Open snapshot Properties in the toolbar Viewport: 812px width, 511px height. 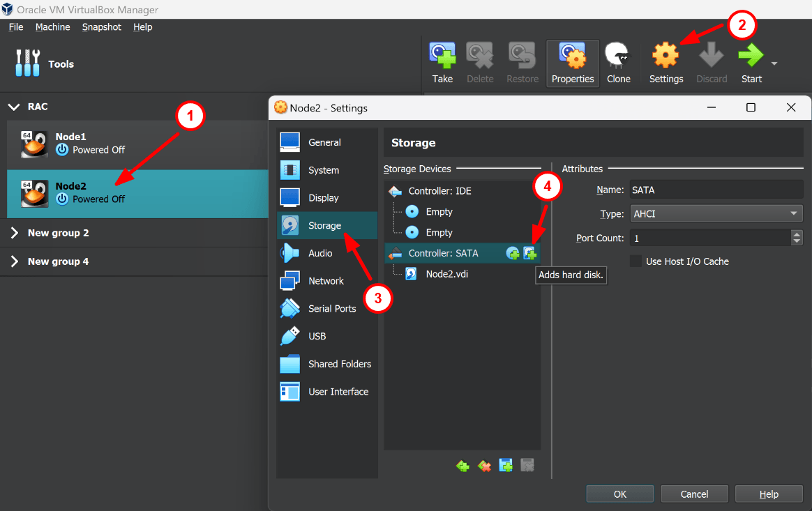(572, 56)
